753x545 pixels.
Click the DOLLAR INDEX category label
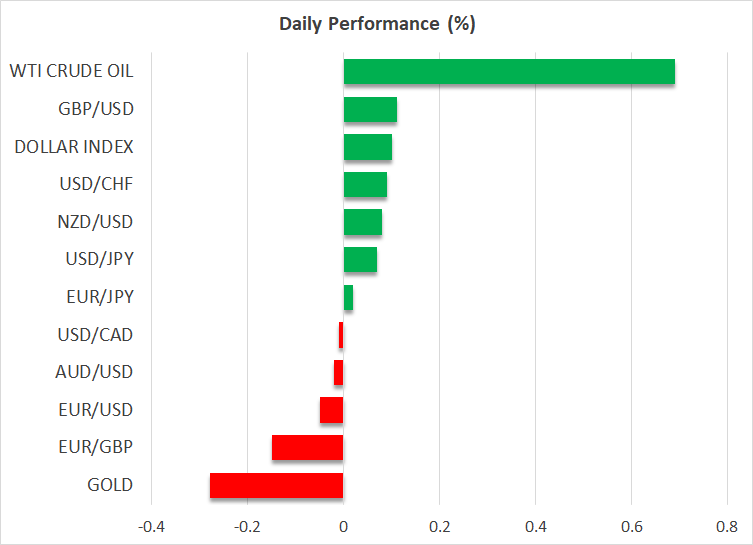(74, 147)
